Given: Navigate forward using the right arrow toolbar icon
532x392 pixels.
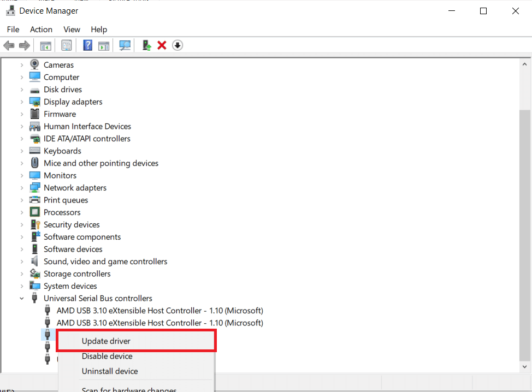Looking at the screenshot, I should [25, 45].
